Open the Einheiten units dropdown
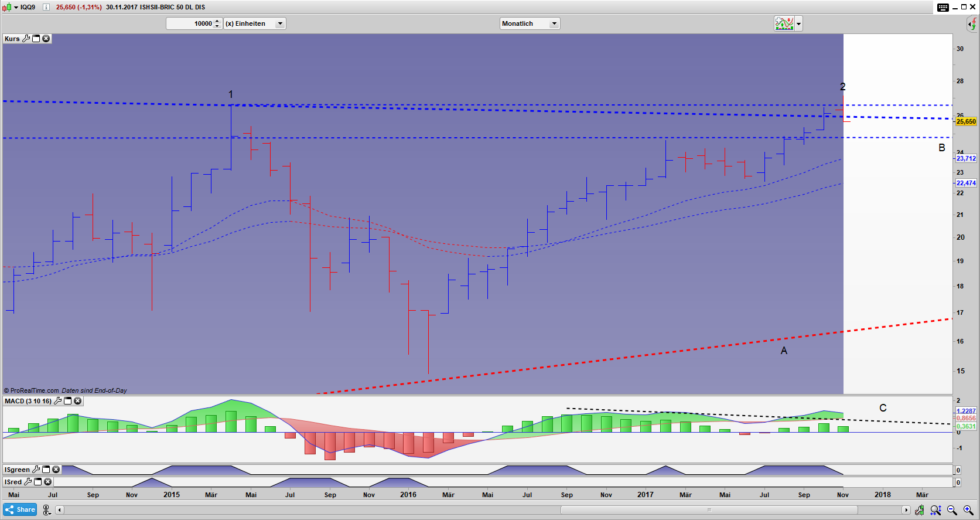This screenshot has height=520, width=980. click(280, 23)
